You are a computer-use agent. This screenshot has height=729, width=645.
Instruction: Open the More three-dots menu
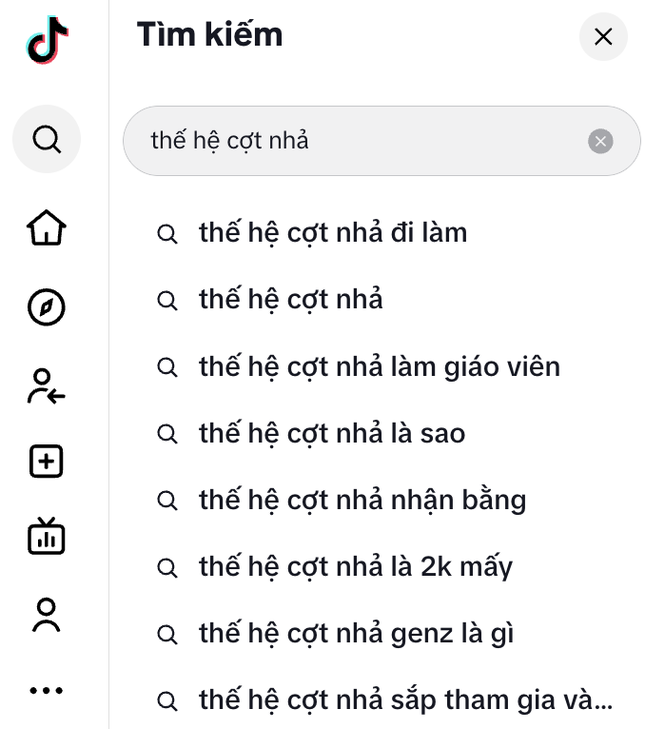(x=46, y=690)
